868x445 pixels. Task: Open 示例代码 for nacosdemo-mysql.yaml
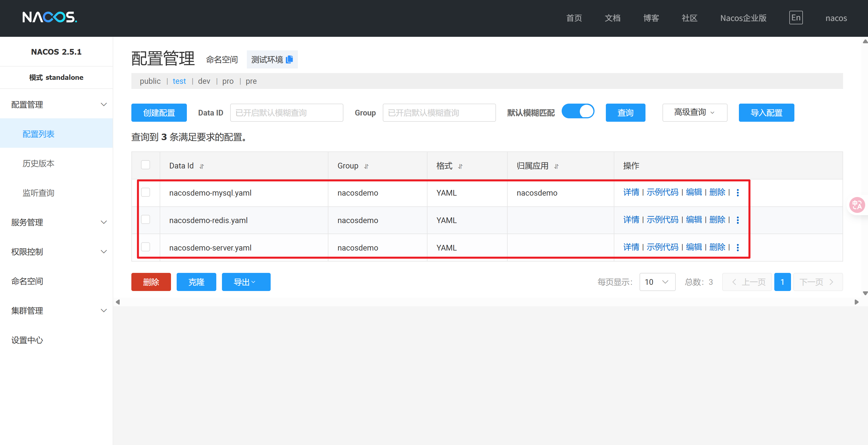(662, 192)
